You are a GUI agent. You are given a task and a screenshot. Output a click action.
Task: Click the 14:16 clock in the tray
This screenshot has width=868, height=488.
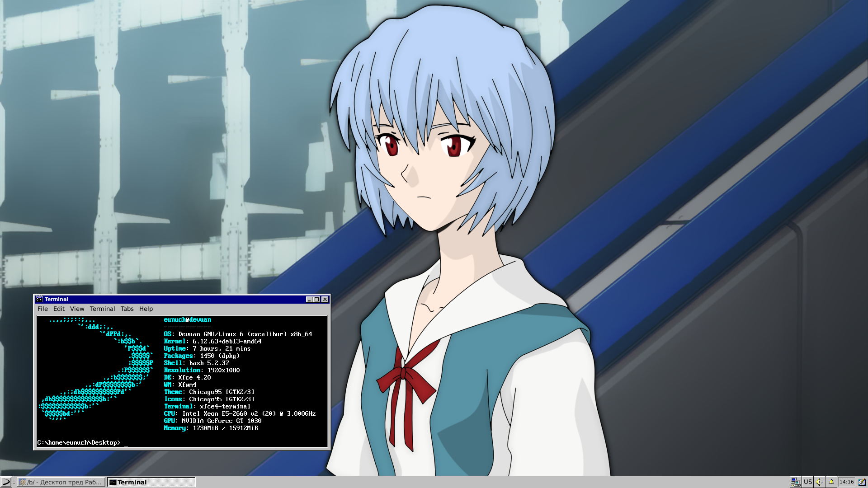(846, 482)
